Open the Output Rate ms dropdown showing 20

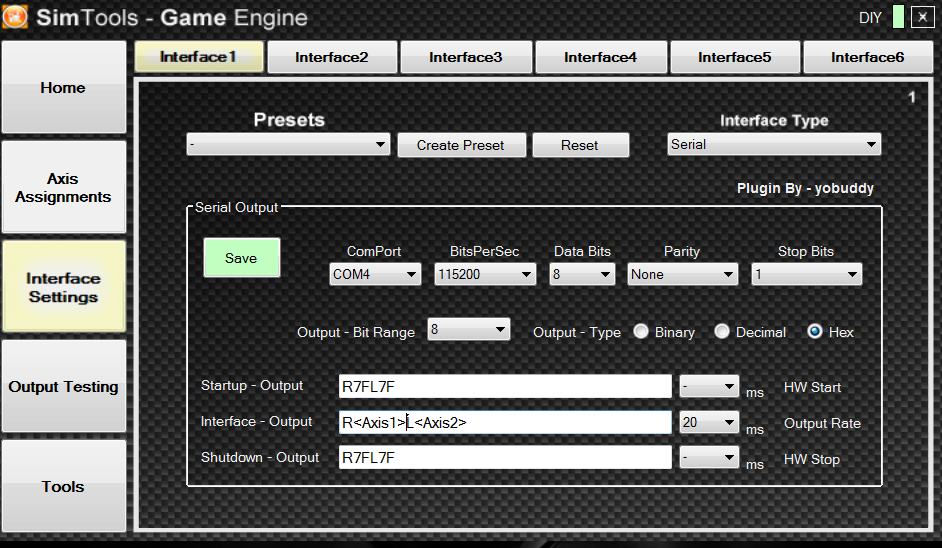(x=709, y=422)
